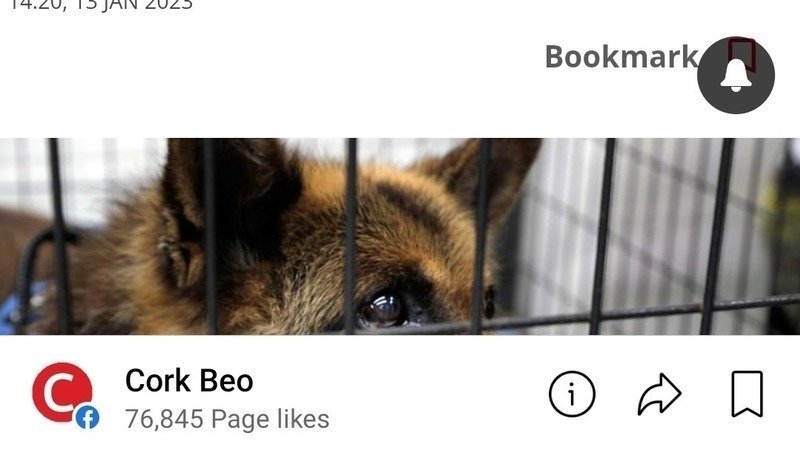Screen dimensions: 800x450
Task: Click the blue Facebook badge on logo
Action: (87, 418)
